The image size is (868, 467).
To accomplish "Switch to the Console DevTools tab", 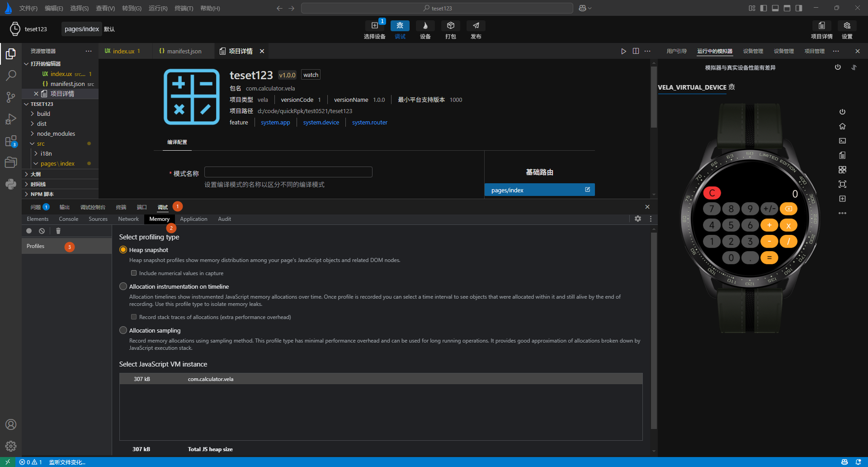I will pyautogui.click(x=68, y=219).
